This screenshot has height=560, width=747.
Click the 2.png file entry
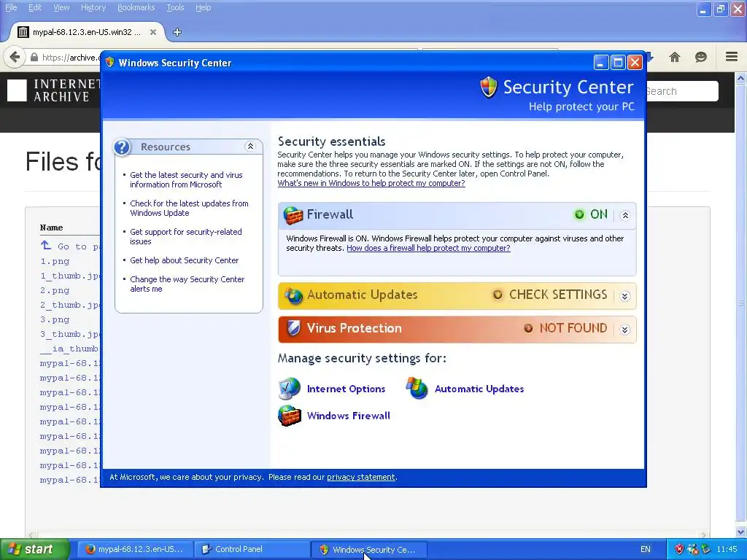pyautogui.click(x=55, y=290)
